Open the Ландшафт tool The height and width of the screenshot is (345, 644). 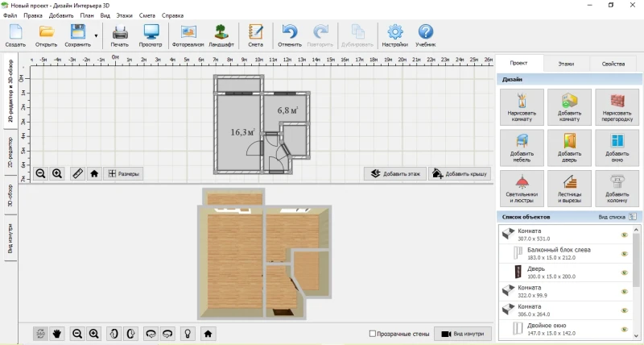click(x=221, y=35)
